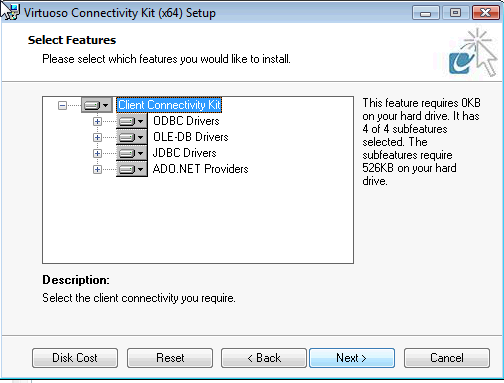Maximize the Setup window
The width and height of the screenshot is (504, 383).
click(455, 13)
